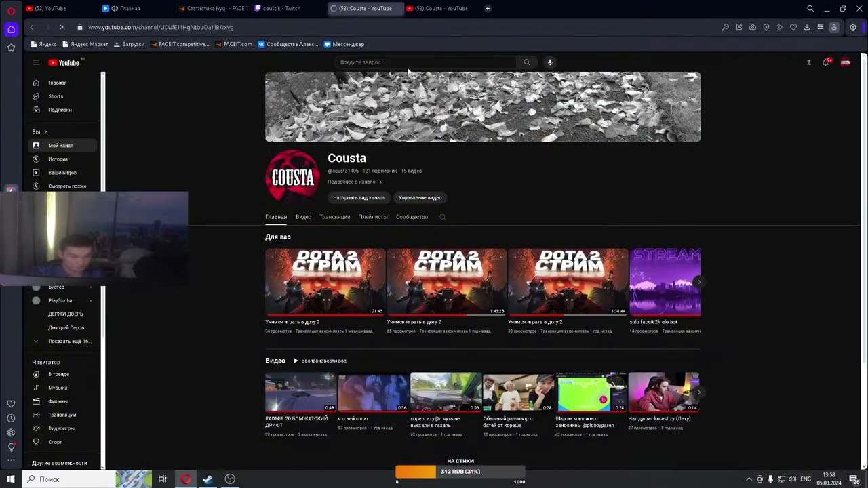The width and height of the screenshot is (868, 488).
Task: Open 'Чат душит korestzy (Лexy)' video thumbnail
Action: coord(663,392)
